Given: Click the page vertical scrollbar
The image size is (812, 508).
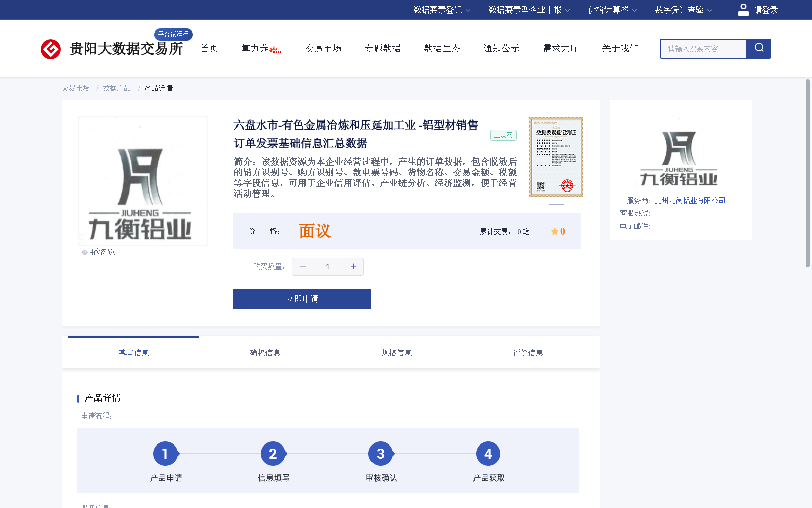Looking at the screenshot, I should point(808,173).
